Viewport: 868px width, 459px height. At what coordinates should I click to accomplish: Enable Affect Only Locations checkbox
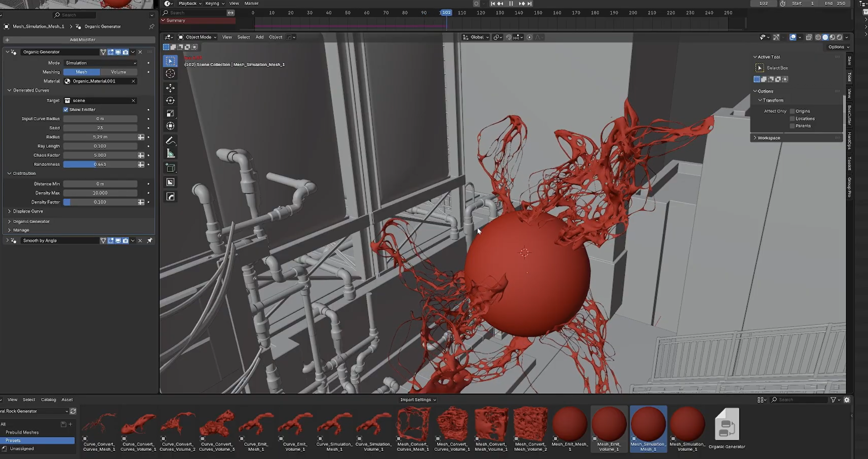[792, 118]
